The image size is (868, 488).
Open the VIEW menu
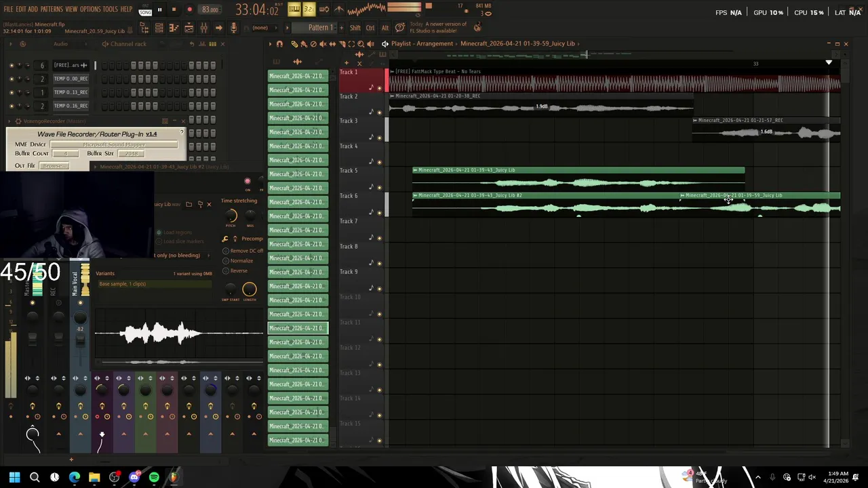point(71,9)
